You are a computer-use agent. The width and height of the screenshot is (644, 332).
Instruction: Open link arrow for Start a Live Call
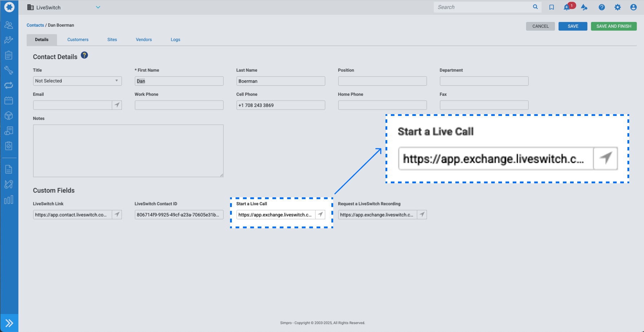coord(320,215)
